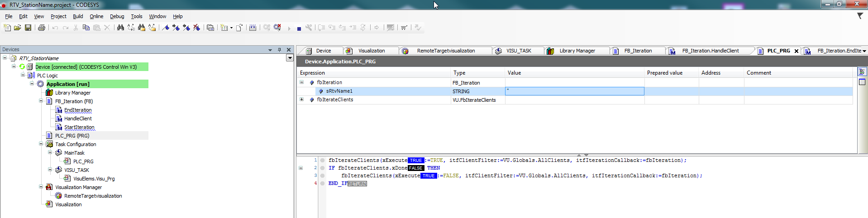Collapse the fbIteration variable row
This screenshot has width=868, height=218.
click(302, 82)
